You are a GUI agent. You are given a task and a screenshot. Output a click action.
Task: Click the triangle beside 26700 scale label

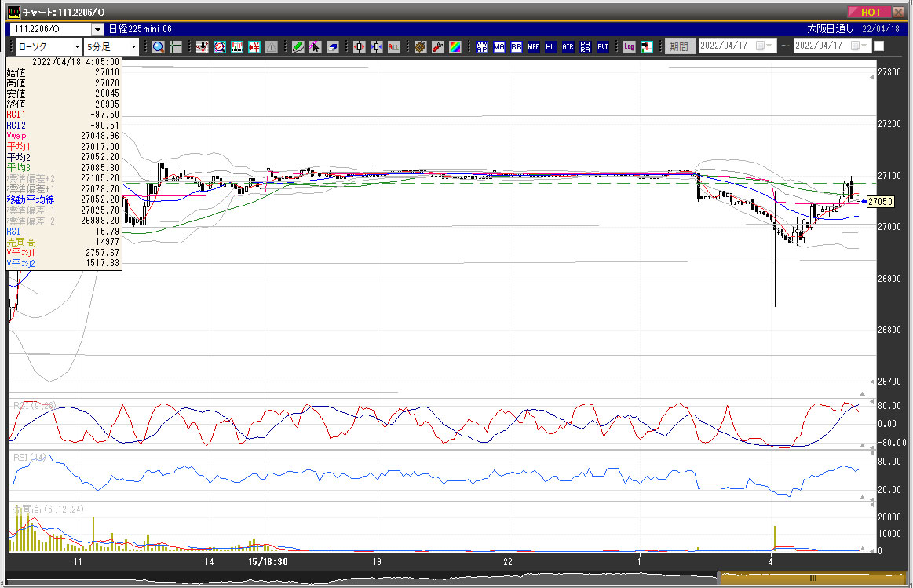(871, 382)
